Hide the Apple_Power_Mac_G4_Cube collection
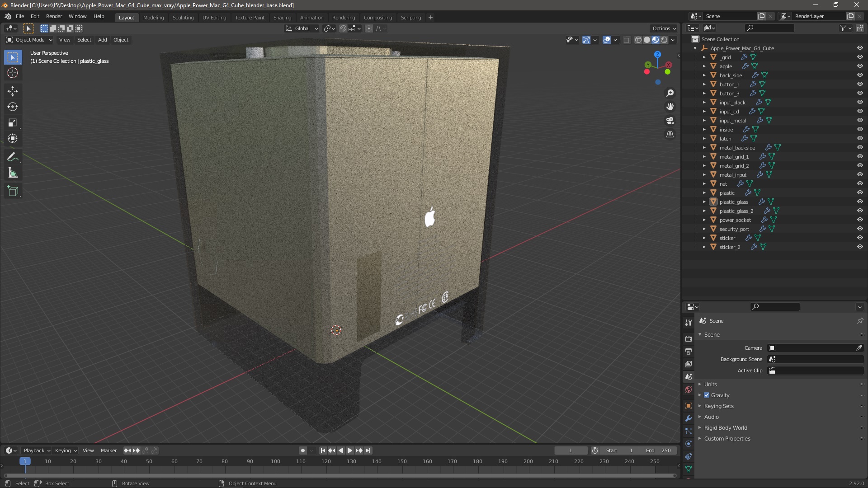 tap(860, 48)
